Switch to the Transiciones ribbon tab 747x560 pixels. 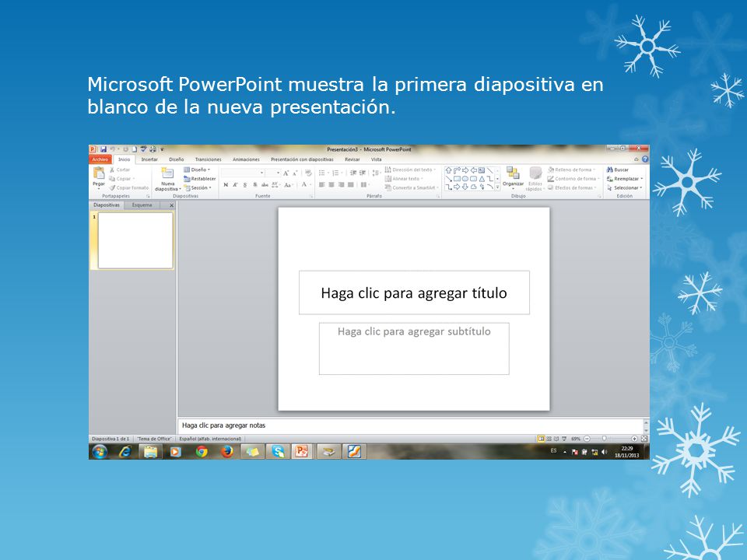(209, 159)
